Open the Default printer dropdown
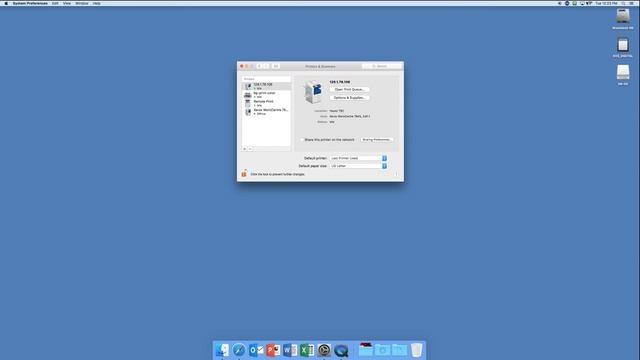This screenshot has width=640, height=360. point(358,158)
